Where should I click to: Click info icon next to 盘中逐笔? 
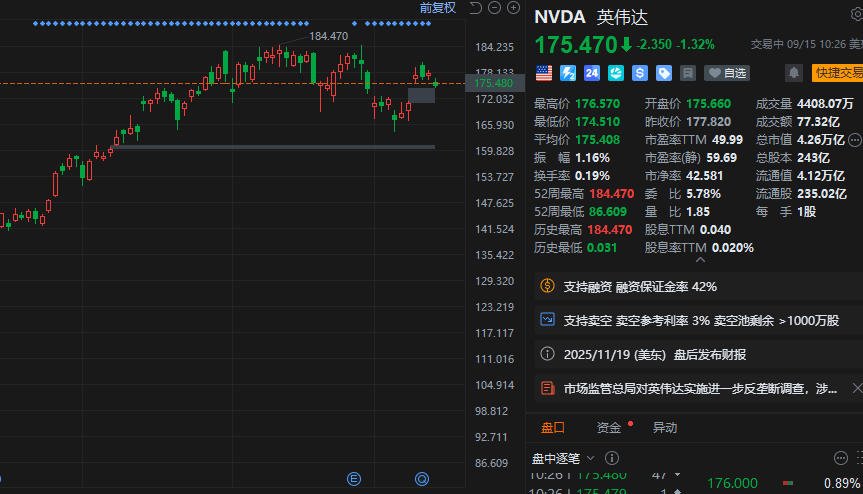(x=611, y=458)
